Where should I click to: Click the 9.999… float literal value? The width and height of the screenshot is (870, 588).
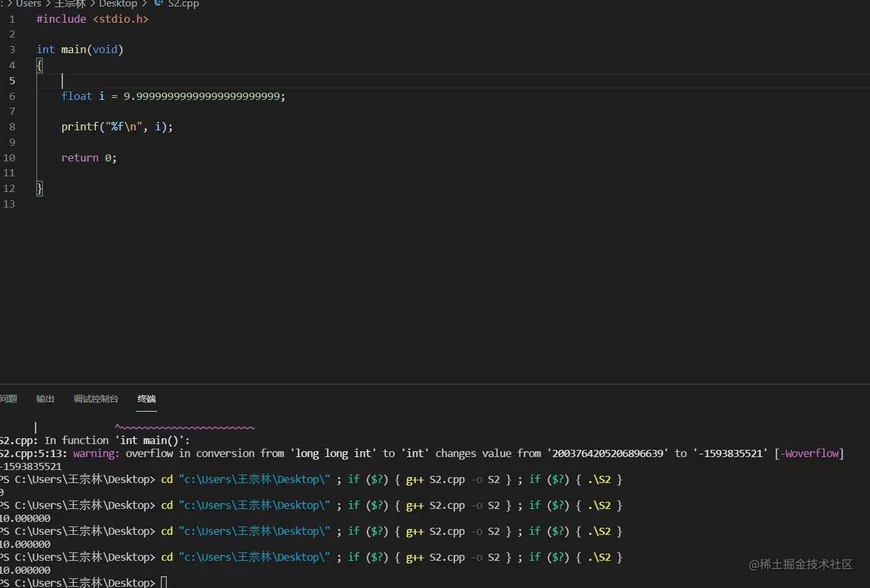[202, 97]
